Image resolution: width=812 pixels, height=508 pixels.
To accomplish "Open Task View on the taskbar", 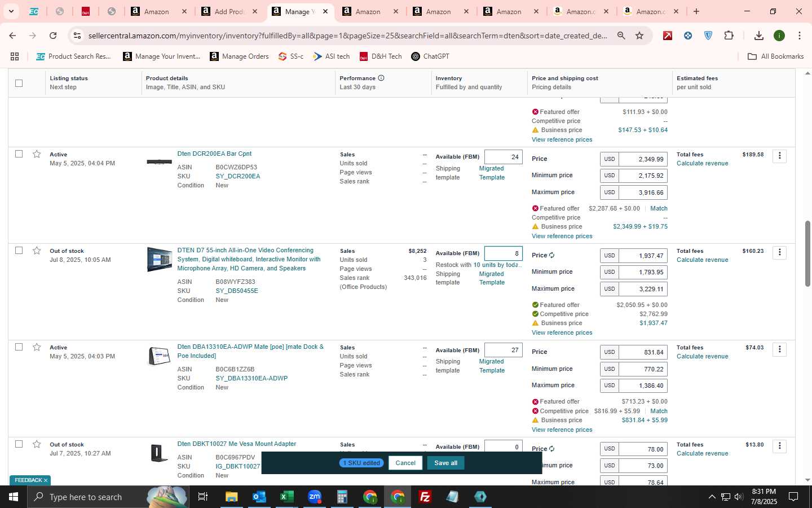I will click(202, 497).
